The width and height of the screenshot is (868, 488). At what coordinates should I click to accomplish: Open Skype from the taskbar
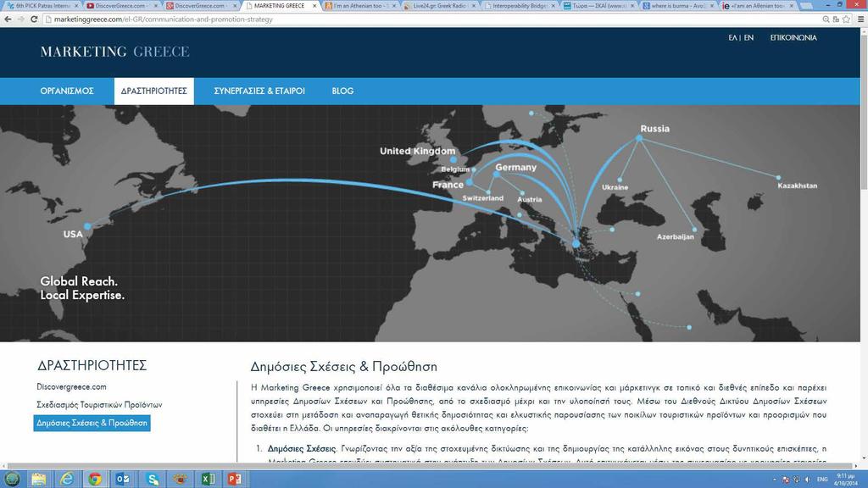(x=153, y=479)
